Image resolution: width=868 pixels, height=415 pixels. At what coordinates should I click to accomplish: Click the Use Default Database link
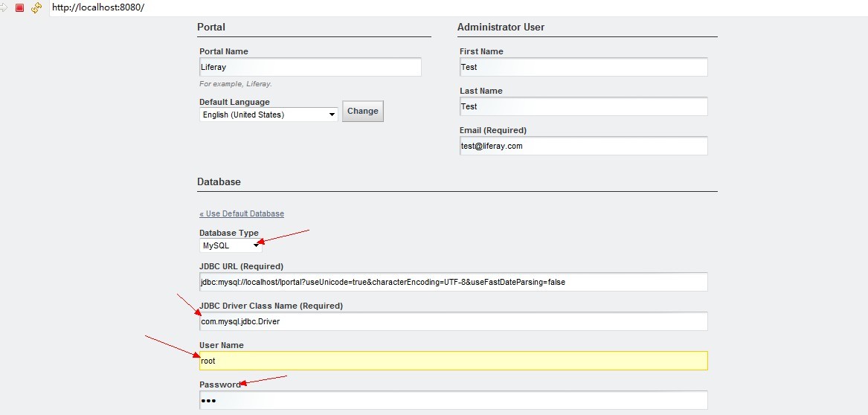[242, 214]
